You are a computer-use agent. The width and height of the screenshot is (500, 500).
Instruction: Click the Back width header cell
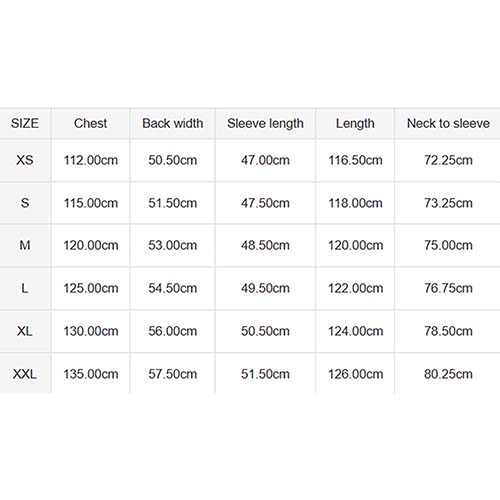(173, 123)
